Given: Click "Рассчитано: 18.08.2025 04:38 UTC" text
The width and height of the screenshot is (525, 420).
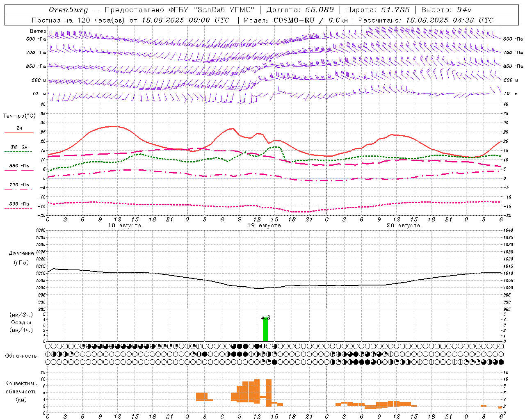Looking at the screenshot, I should tap(426, 20).
